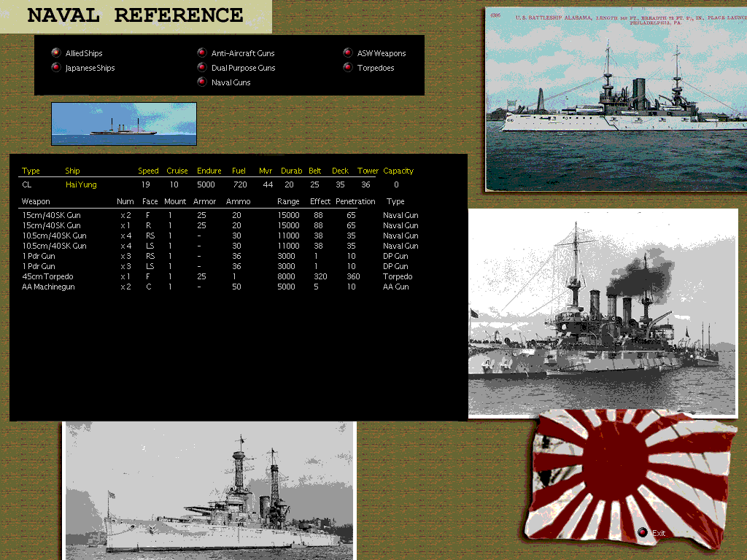Click the Hai Yung ship name
Image resolution: width=747 pixels, height=560 pixels.
81,184
